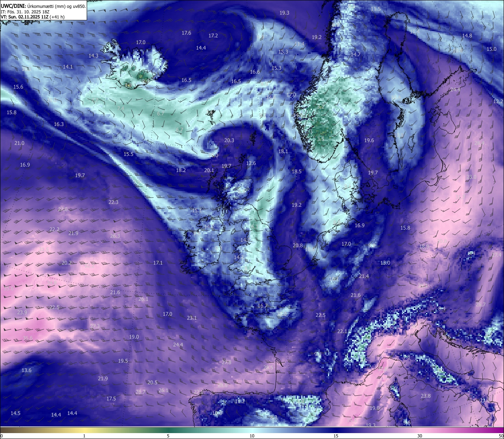Image resolution: width=504 pixels, height=439 pixels.
Task: Click the value label 26.3
Action: pyautogui.click(x=115, y=236)
